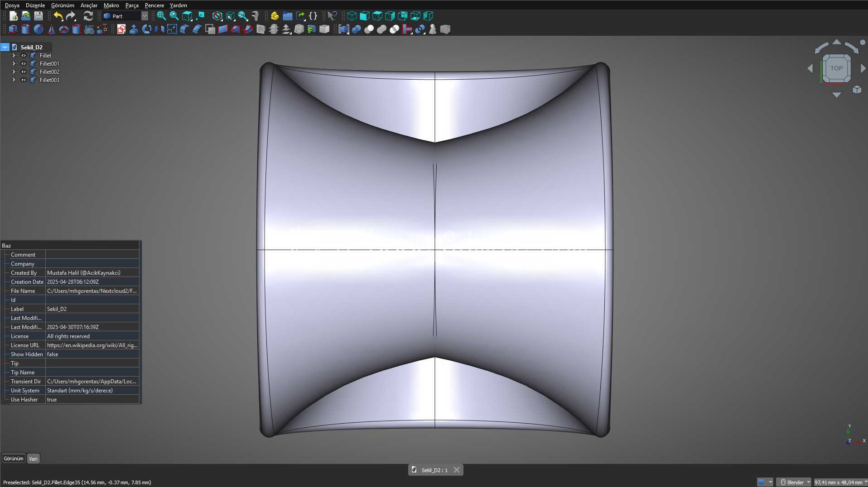Switch to the Görünüm property tab

13,458
